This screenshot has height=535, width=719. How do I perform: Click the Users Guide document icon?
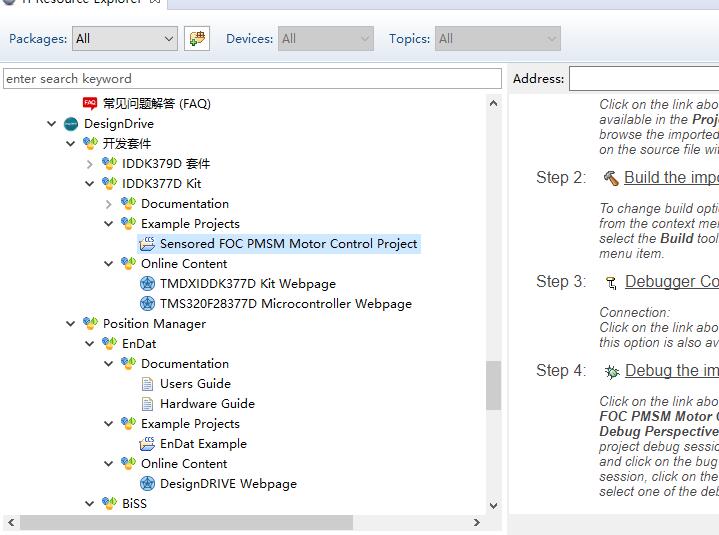pos(147,384)
